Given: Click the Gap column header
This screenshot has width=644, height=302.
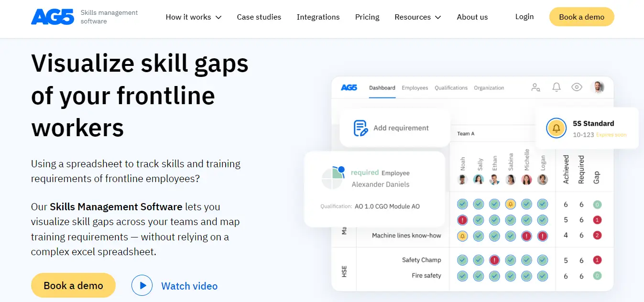Looking at the screenshot, I should (x=596, y=178).
